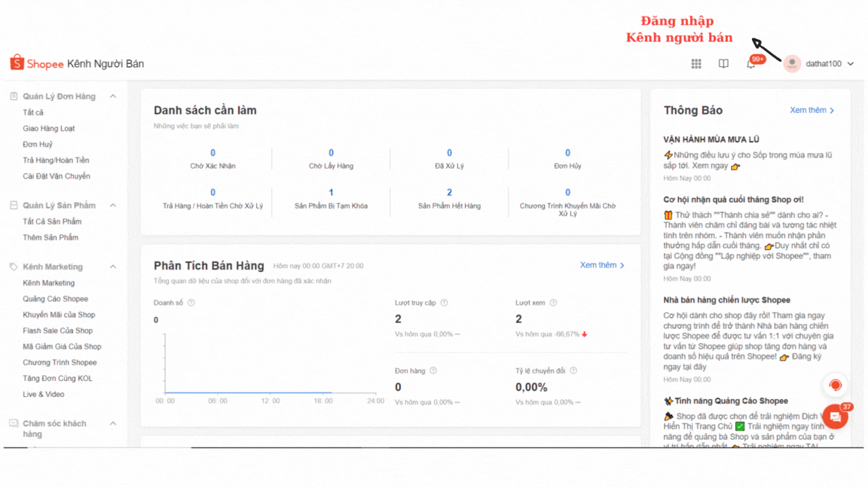Image resolution: width=868 pixels, height=488 pixels.
Task: Click Kênh Marketing section header label
Action: 53,267
